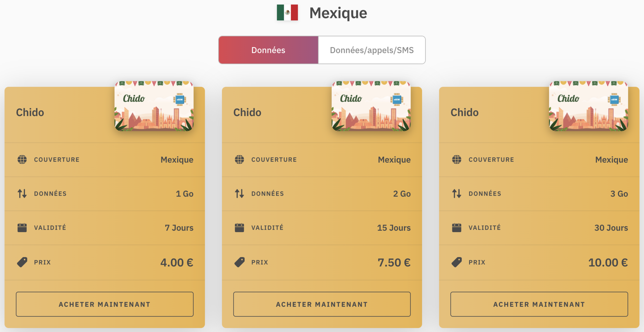Click the globe icon on the 3 Go plan
This screenshot has height=332, width=644.
456,159
